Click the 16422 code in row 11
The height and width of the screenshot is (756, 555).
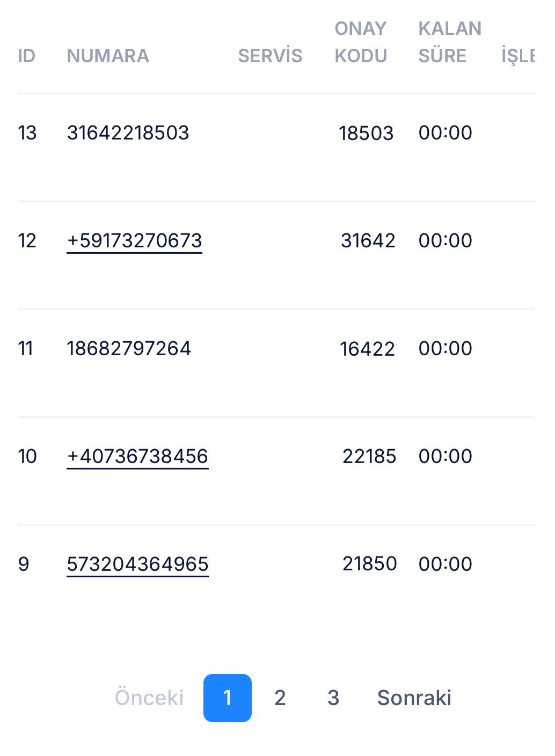[x=367, y=349]
